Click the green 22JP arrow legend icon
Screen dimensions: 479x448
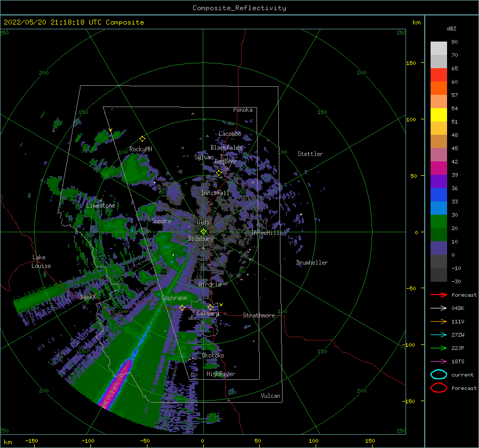click(x=439, y=348)
